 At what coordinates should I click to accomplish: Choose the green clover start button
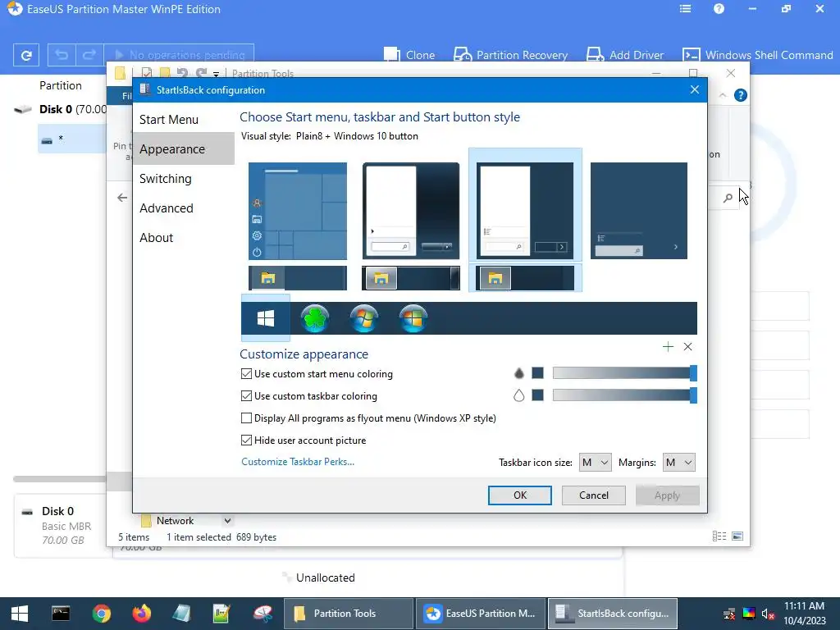click(x=314, y=318)
